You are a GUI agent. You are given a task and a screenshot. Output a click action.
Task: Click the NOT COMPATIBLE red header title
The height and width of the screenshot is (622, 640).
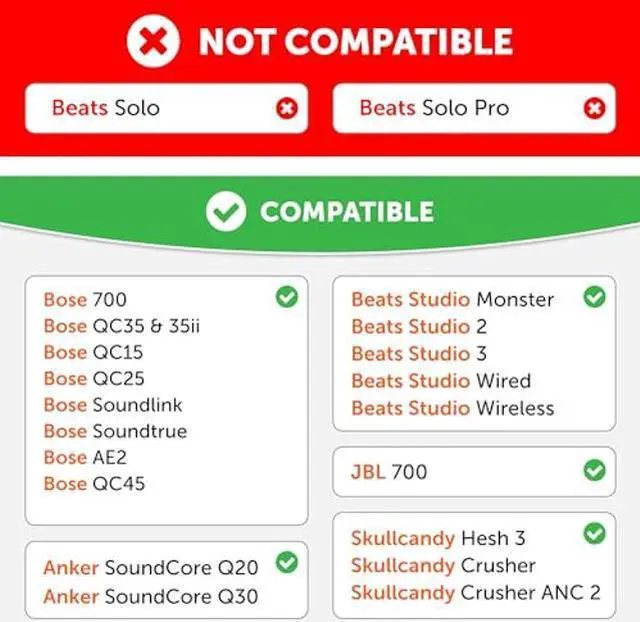(x=355, y=41)
